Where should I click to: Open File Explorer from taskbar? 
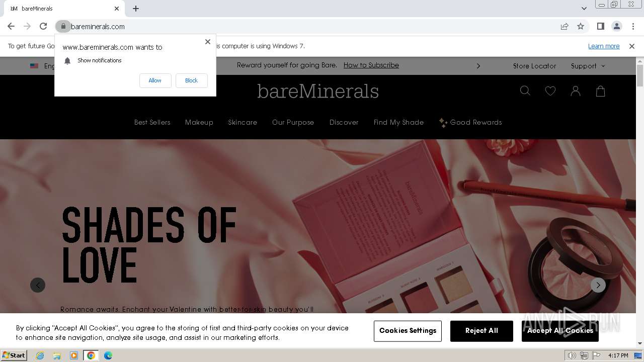(x=57, y=355)
